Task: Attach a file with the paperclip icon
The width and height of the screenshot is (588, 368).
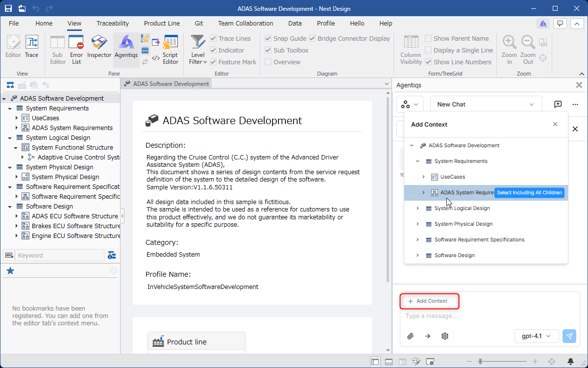Action: (x=411, y=336)
